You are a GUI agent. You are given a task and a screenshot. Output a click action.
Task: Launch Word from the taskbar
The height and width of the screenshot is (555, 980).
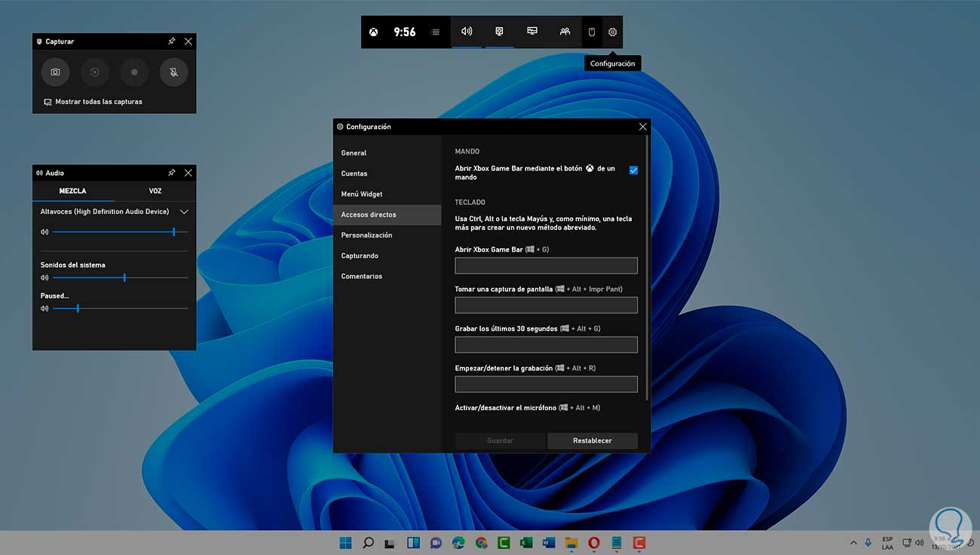click(x=549, y=543)
